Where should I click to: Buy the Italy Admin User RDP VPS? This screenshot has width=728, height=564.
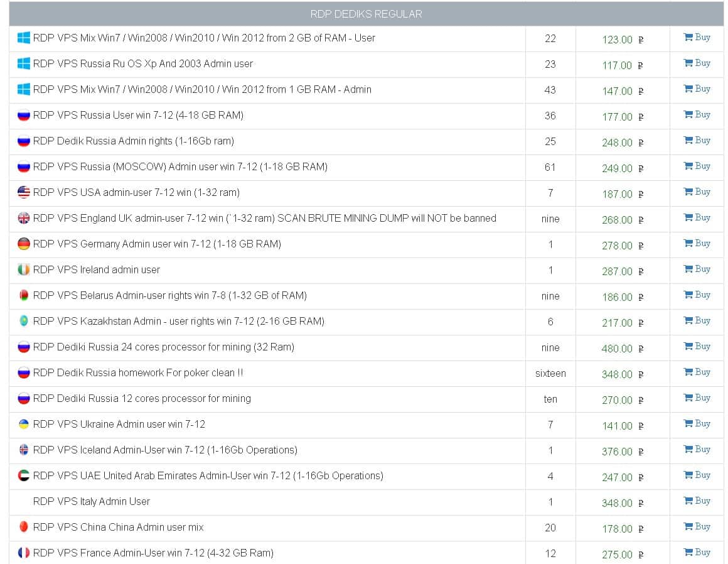click(697, 501)
